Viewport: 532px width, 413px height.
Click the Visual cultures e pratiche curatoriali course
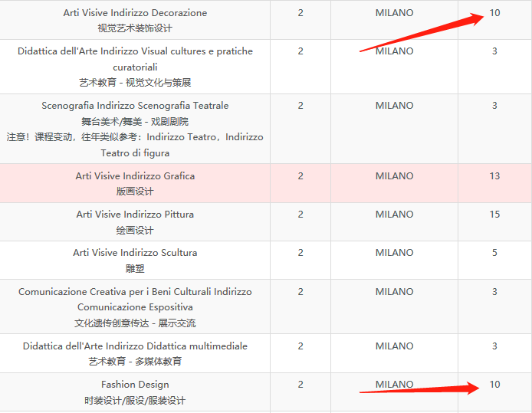pos(135,59)
